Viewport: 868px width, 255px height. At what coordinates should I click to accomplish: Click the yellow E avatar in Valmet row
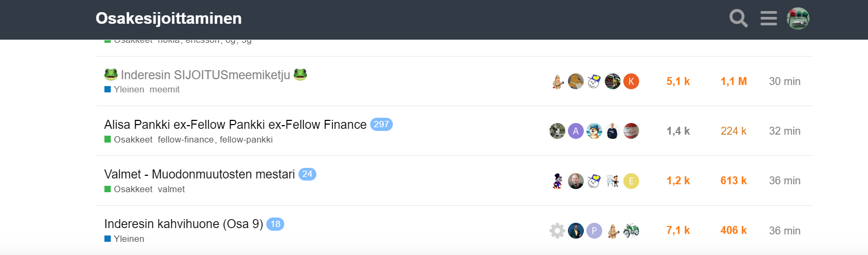631,181
